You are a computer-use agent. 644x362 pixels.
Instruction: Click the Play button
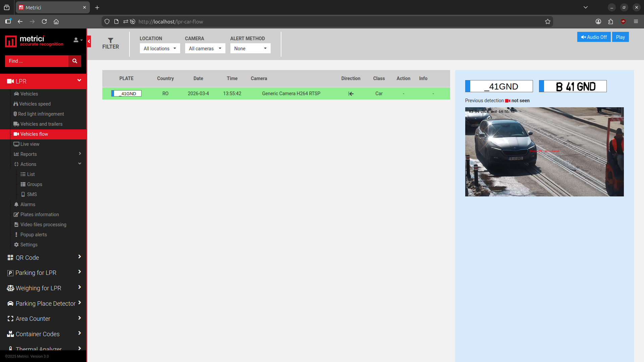621,37
